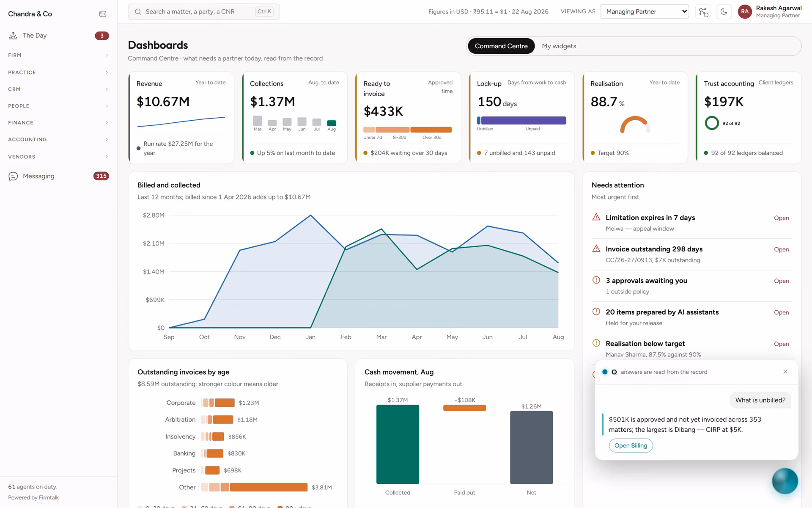
Task: Click The Day badge showing 3
Action: (101, 36)
